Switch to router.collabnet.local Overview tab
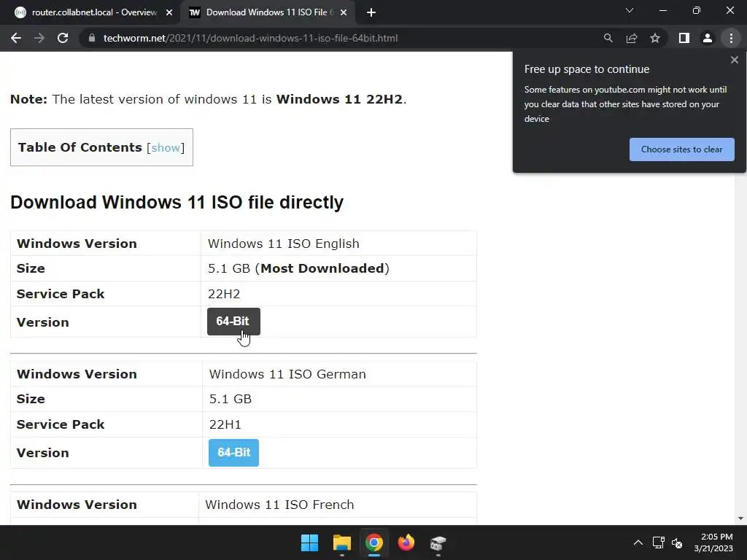This screenshot has width=747, height=560. pos(94,12)
